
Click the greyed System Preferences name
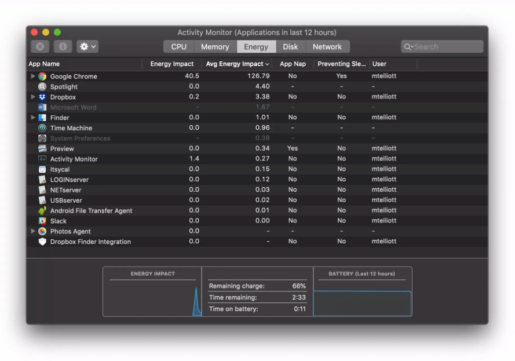pos(80,138)
